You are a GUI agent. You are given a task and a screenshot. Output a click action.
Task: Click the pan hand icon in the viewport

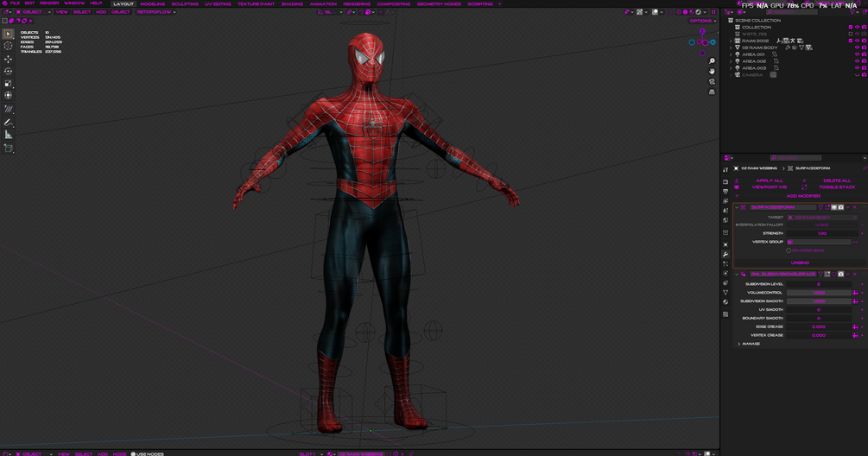712,72
